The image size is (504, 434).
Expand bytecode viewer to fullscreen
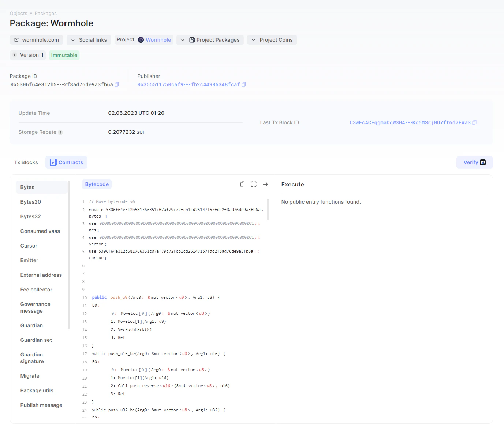(x=254, y=184)
